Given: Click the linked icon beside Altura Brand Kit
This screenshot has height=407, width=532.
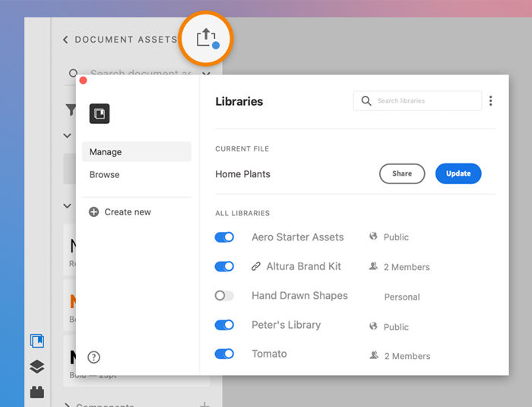Looking at the screenshot, I should 256,266.
